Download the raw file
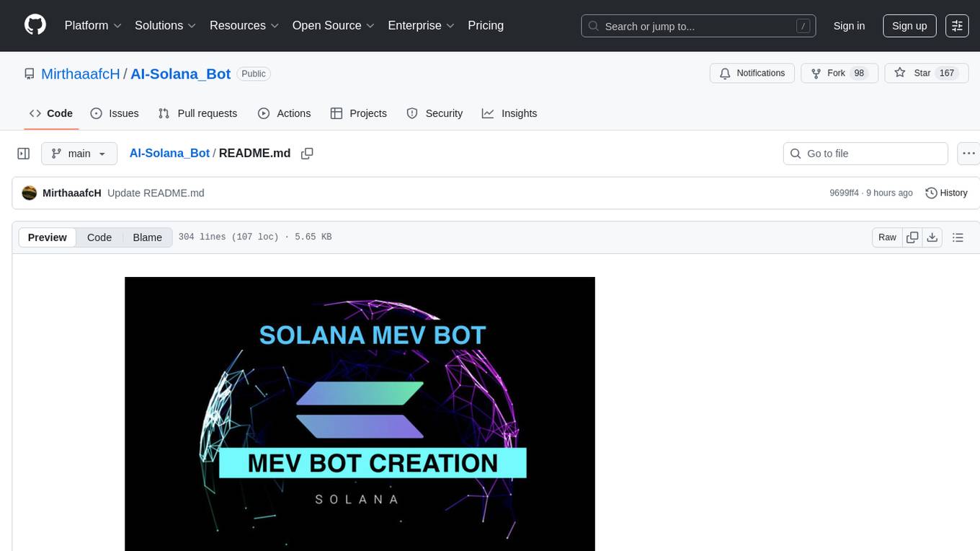This screenshot has height=551, width=980. coord(932,237)
